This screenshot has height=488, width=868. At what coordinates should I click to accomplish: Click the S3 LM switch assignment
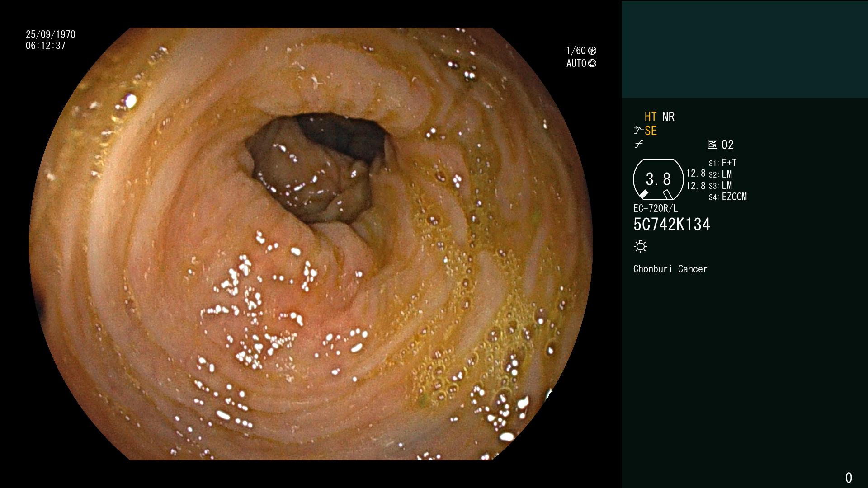[720, 185]
